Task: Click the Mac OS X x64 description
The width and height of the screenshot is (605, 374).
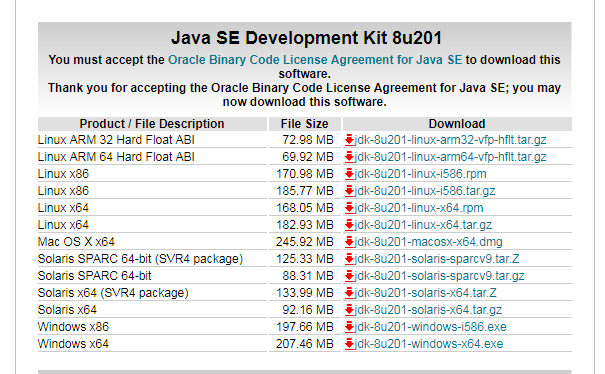Action: [76, 242]
